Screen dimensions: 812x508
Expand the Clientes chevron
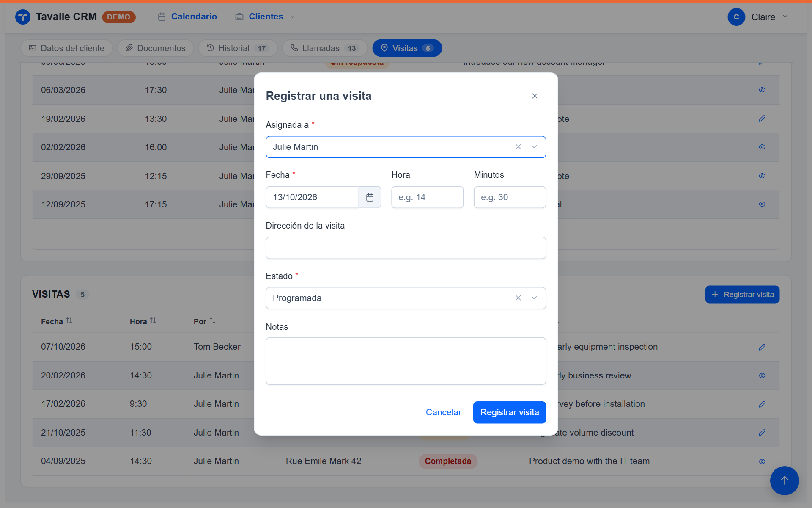tap(292, 17)
